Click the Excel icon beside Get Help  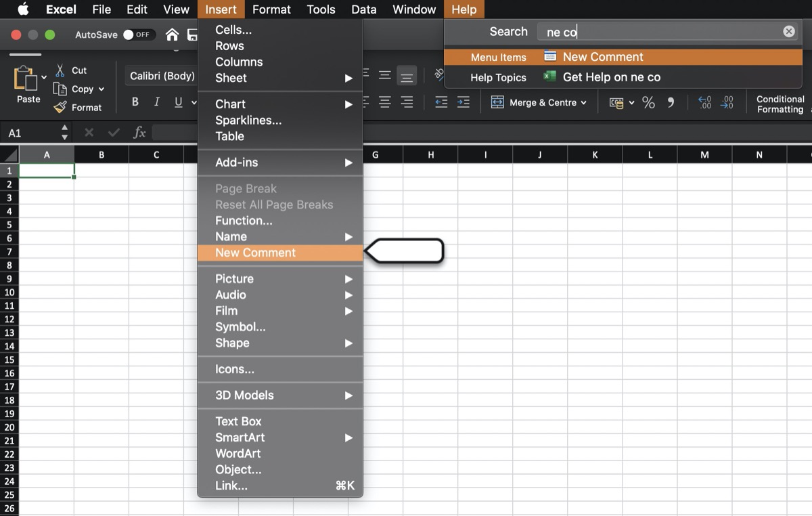coord(550,77)
